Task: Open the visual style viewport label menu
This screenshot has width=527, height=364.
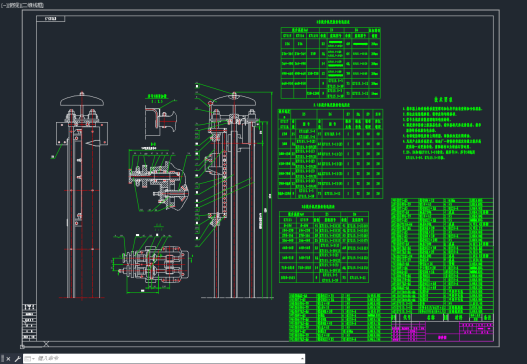Action: 33,5
